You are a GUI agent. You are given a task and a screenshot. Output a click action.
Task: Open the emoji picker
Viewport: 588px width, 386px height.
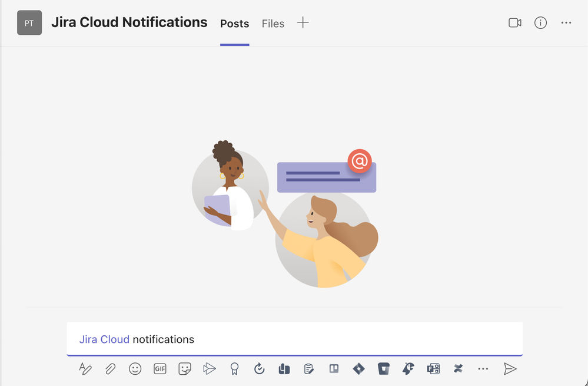[x=135, y=368]
